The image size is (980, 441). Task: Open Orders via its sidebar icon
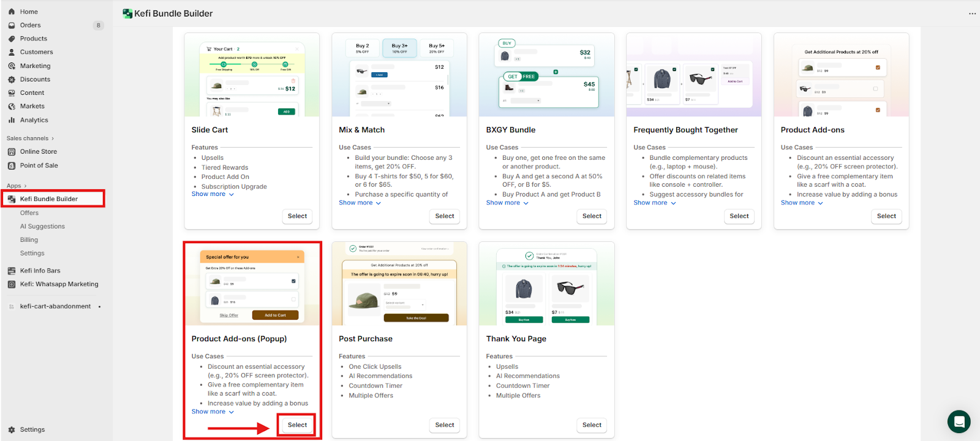(12, 25)
